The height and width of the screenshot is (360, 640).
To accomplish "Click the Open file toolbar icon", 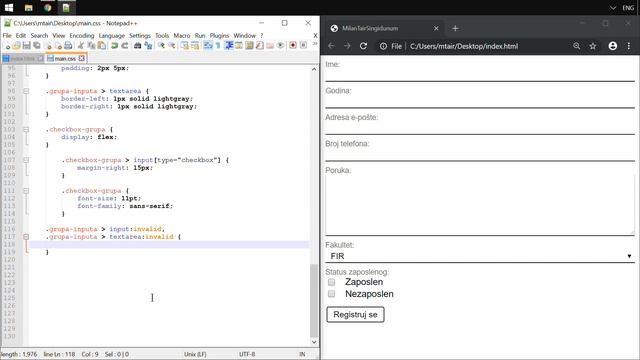I will pyautogui.click(x=16, y=45).
